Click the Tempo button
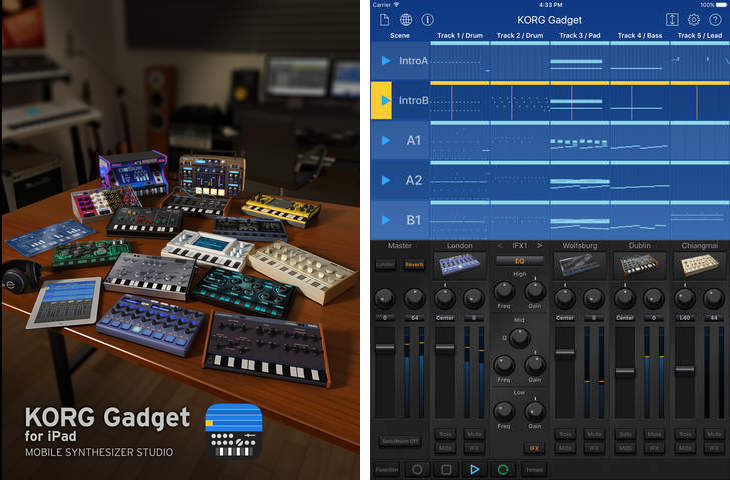 pos(534,469)
